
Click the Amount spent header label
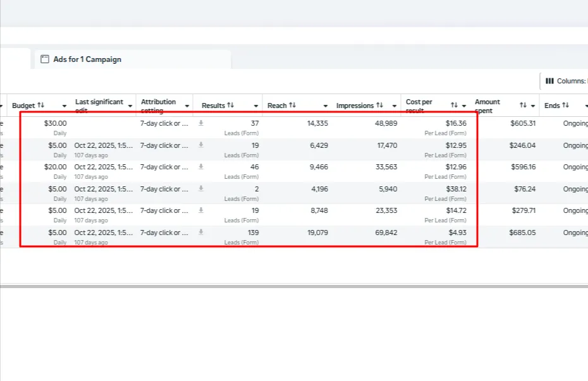487,106
